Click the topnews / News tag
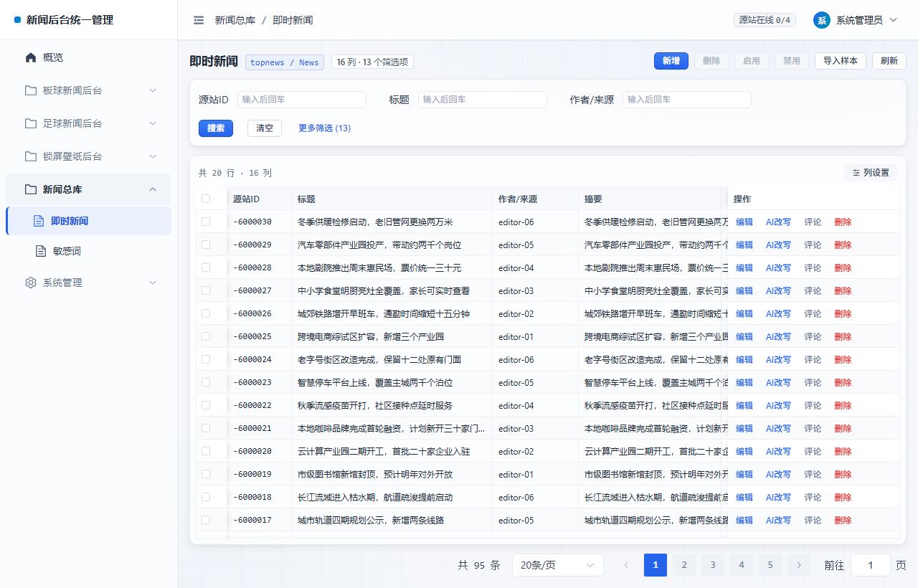Screen dimensions: 918x588 [x=285, y=62]
